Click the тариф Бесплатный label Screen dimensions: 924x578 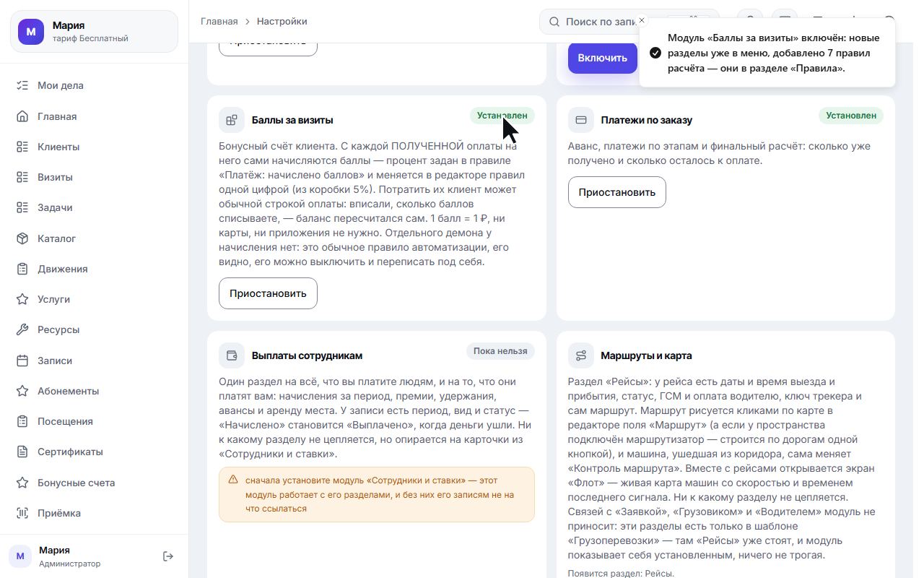[x=90, y=38]
